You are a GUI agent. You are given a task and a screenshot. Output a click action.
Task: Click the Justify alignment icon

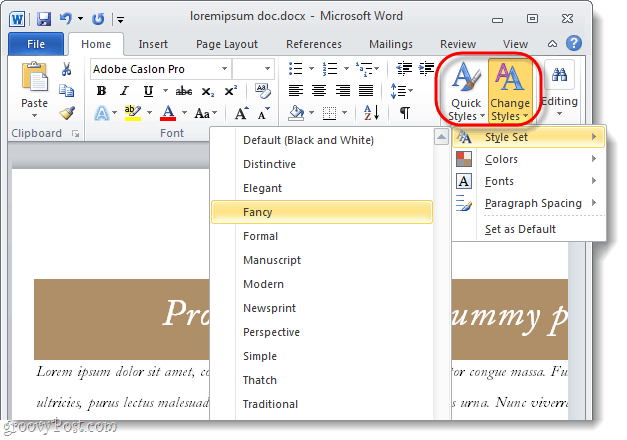point(366,91)
